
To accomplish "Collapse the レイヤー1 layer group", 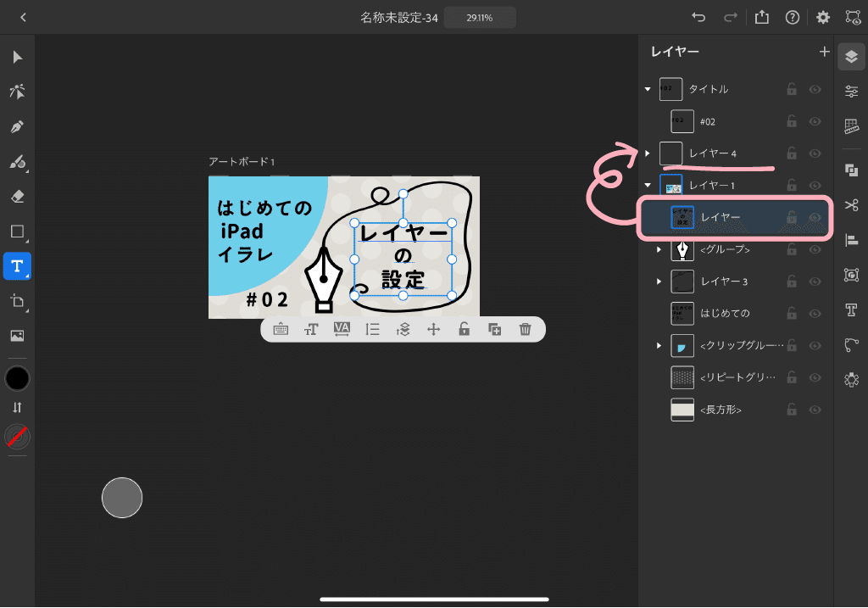I will (648, 185).
